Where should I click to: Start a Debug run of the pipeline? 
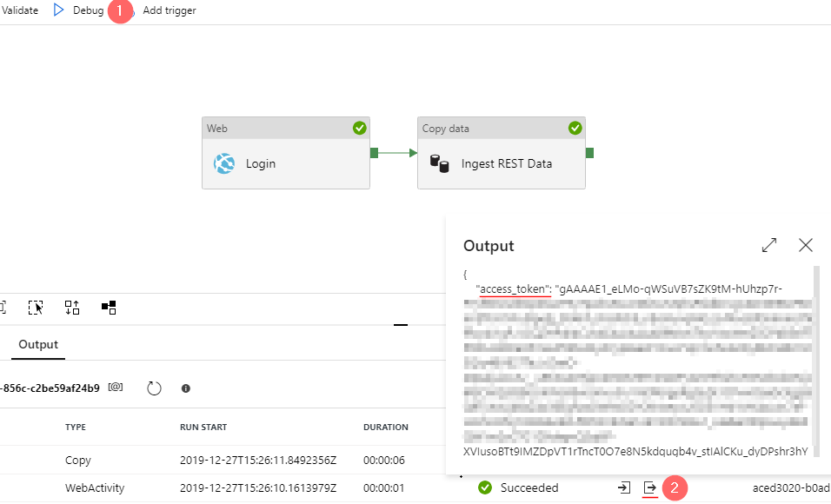pos(78,10)
